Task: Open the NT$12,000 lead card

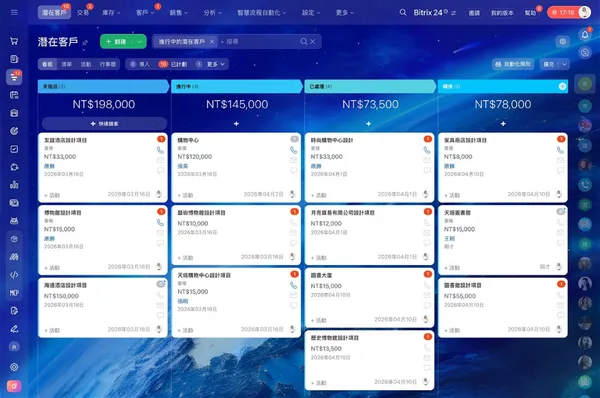Action: point(369,235)
